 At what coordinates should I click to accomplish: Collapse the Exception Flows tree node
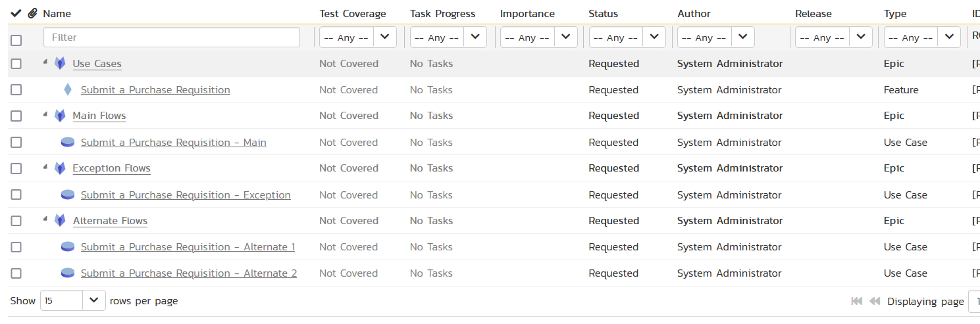click(45, 168)
